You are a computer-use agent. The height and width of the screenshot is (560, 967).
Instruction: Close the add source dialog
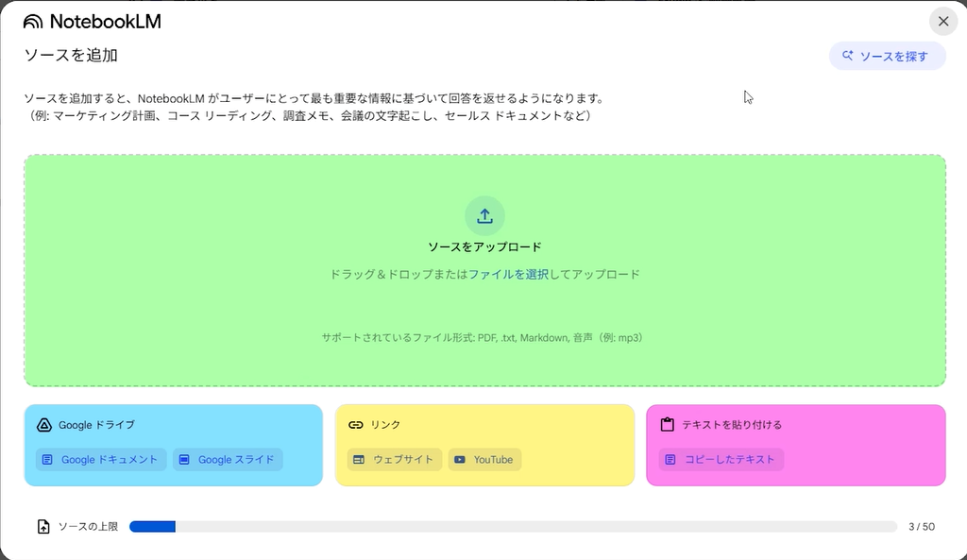[942, 22]
